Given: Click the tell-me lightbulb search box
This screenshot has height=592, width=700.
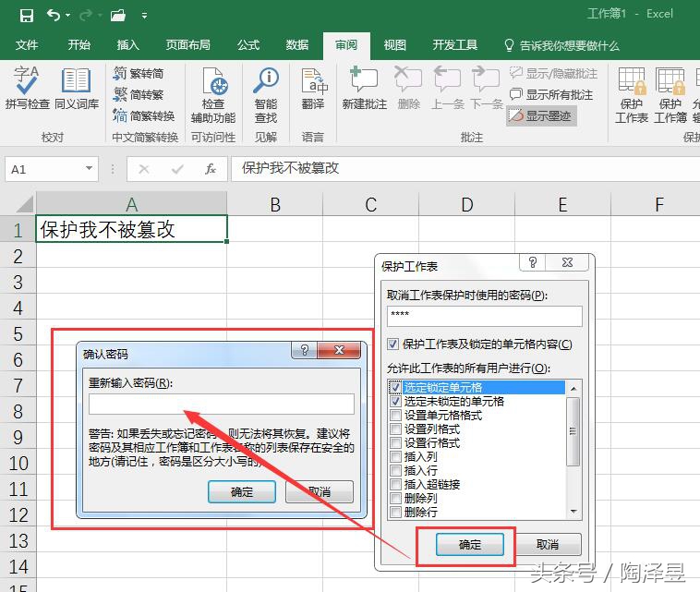Looking at the screenshot, I should [x=561, y=45].
